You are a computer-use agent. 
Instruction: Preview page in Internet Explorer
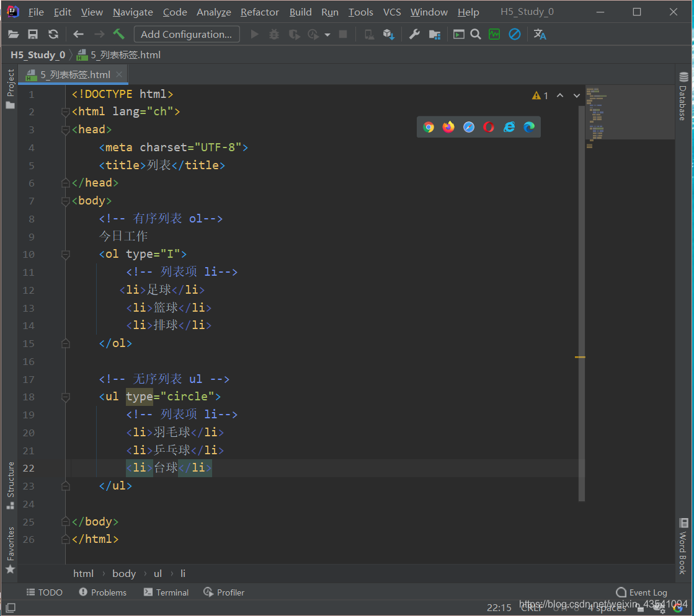tap(509, 128)
